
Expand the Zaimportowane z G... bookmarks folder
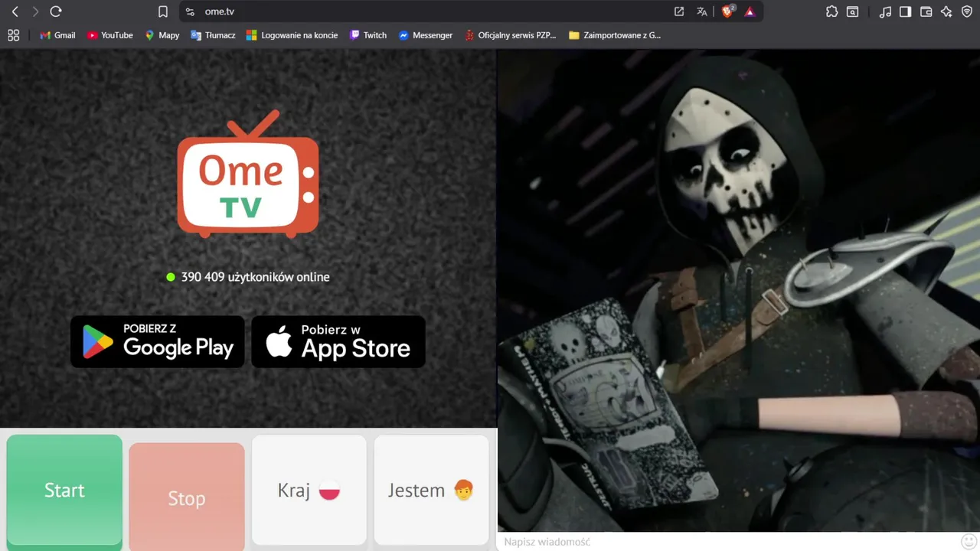coord(615,35)
